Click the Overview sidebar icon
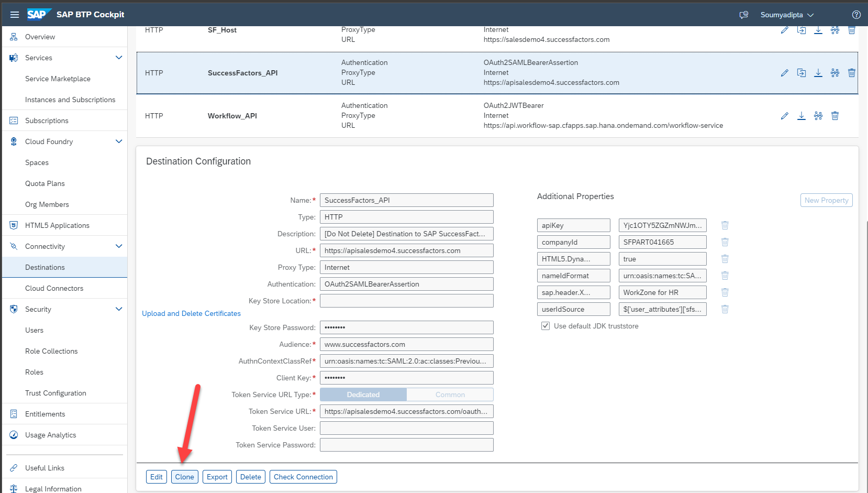Viewport: 868px width, 493px height. click(x=14, y=37)
